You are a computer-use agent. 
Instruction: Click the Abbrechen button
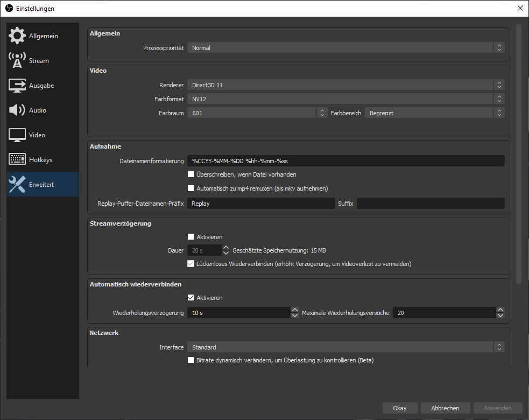point(445,408)
